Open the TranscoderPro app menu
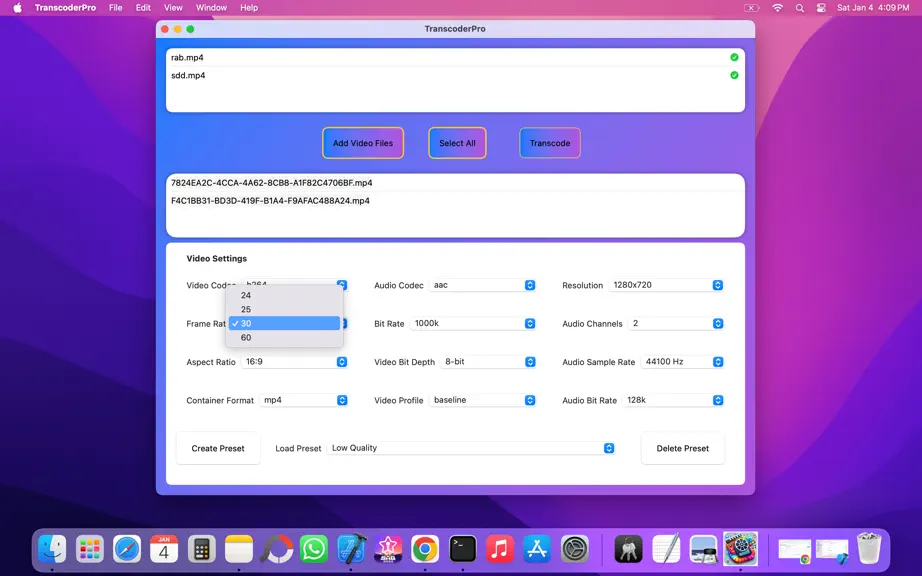 pos(65,8)
